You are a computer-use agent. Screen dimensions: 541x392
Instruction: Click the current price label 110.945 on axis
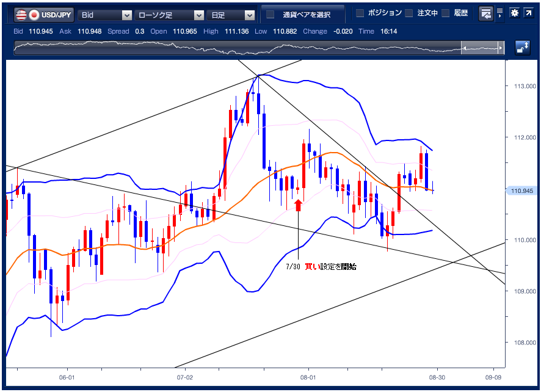(x=521, y=191)
